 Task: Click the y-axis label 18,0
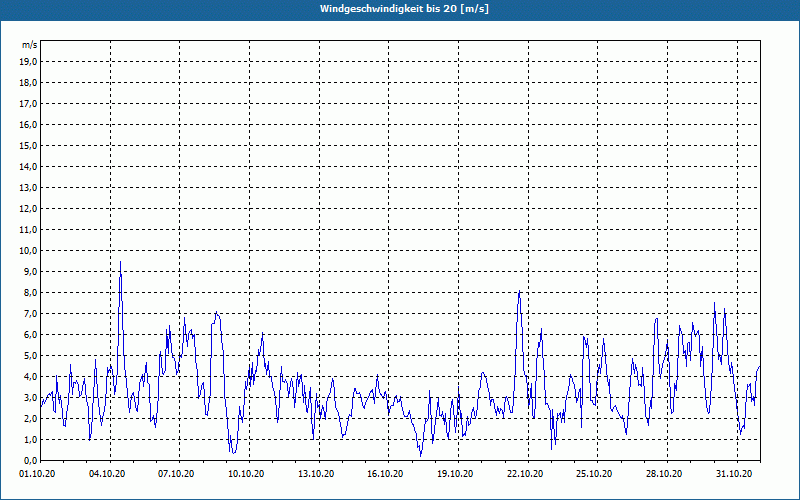click(29, 83)
